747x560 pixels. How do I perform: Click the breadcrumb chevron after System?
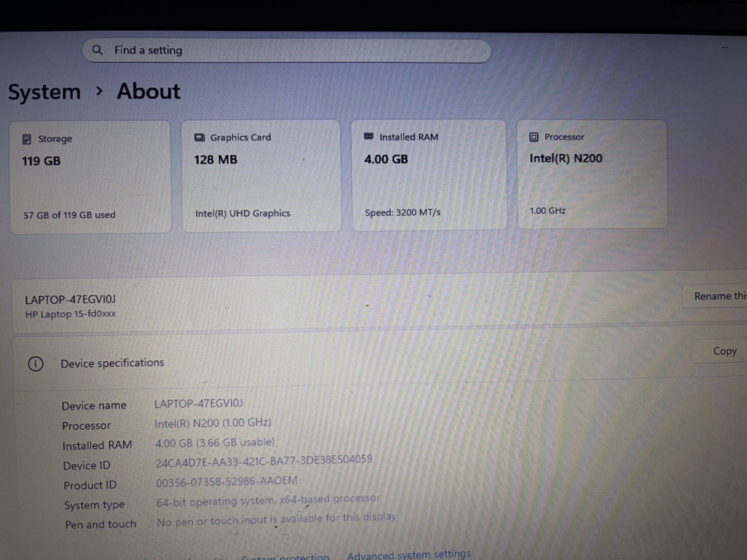(99, 91)
